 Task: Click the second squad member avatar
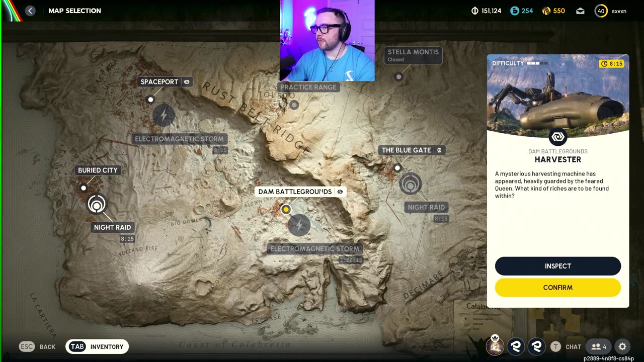[x=516, y=346]
